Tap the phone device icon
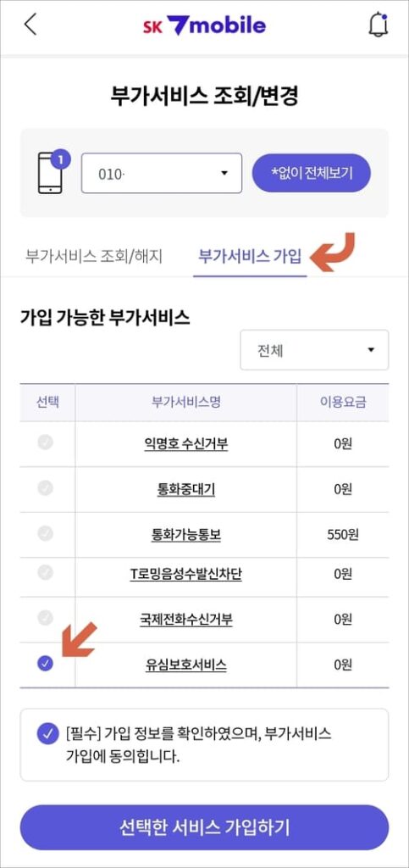The width and height of the screenshot is (409, 868). click(x=50, y=173)
